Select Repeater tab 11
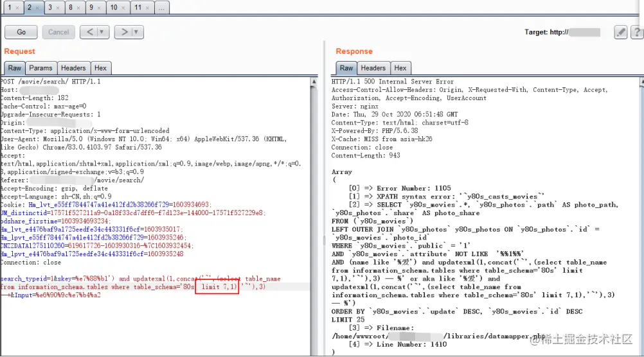Screen dimensions: 644x357 coord(138,8)
